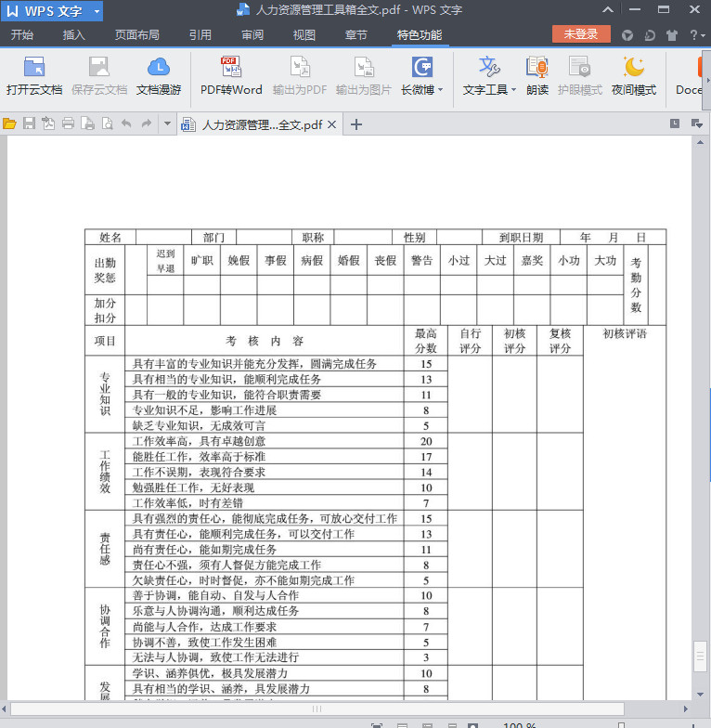Expand the 文字工具 dropdown arrow

click(513, 89)
